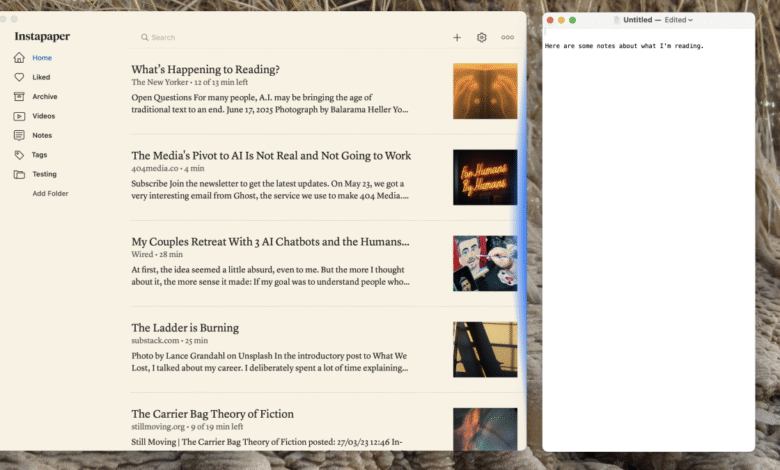This screenshot has height=470, width=780.
Task: Click the document icon in Untitled title bar
Action: [x=616, y=20]
